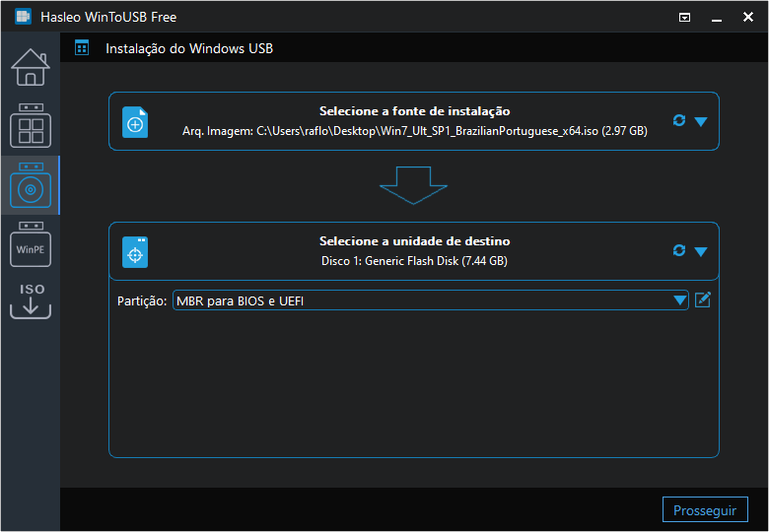Screen dimensions: 769x532
Task: Click the destination drive target icon
Action: (x=135, y=252)
